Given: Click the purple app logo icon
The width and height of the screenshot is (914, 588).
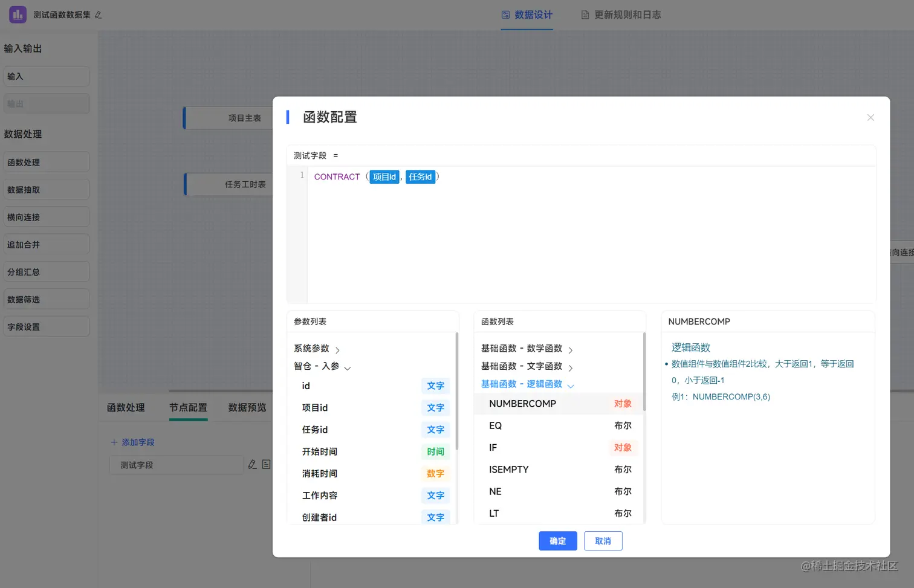Looking at the screenshot, I should tap(18, 15).
